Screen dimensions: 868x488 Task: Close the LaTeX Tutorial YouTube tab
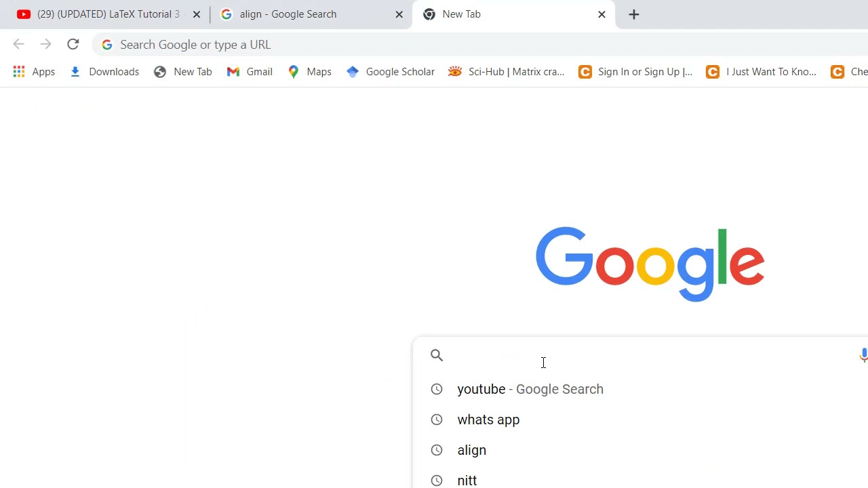pyautogui.click(x=197, y=14)
